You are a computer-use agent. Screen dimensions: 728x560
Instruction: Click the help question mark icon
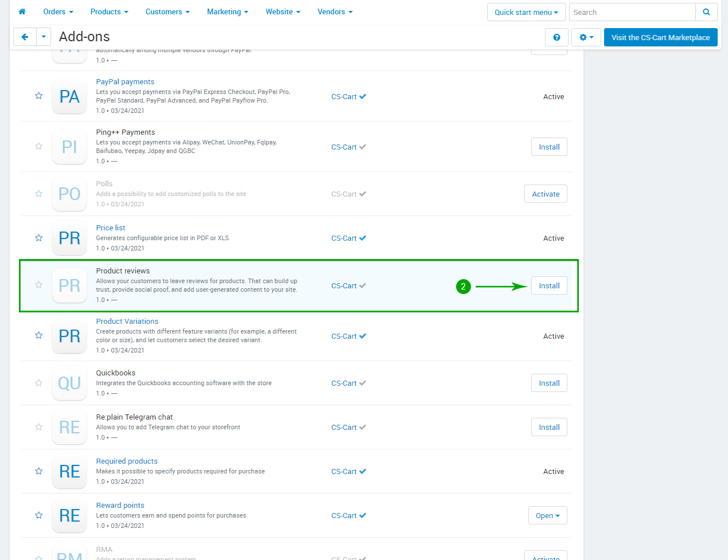click(x=556, y=37)
